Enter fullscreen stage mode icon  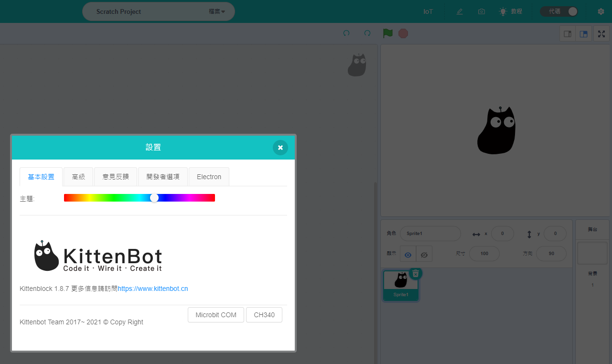point(601,34)
